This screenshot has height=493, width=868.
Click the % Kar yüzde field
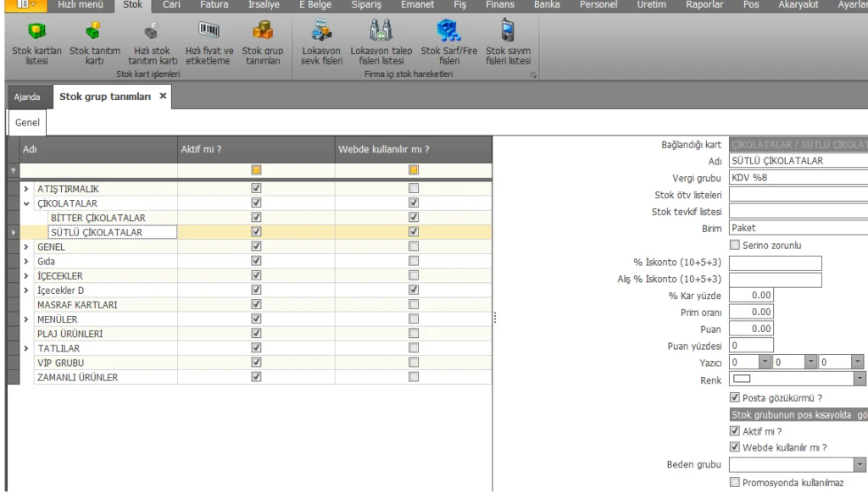(x=751, y=295)
